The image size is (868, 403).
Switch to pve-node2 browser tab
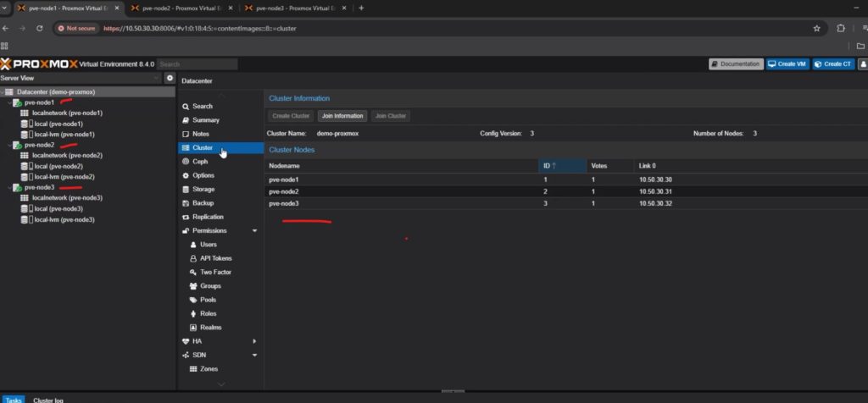click(182, 8)
